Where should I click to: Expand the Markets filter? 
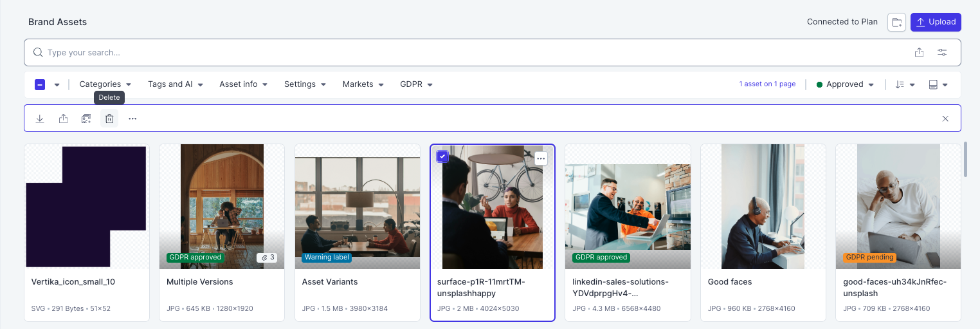pos(363,84)
